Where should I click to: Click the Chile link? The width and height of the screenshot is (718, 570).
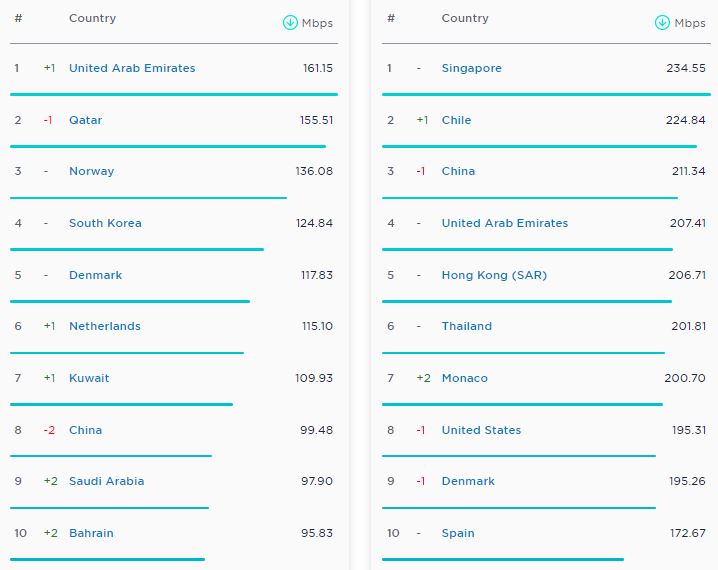pos(456,120)
